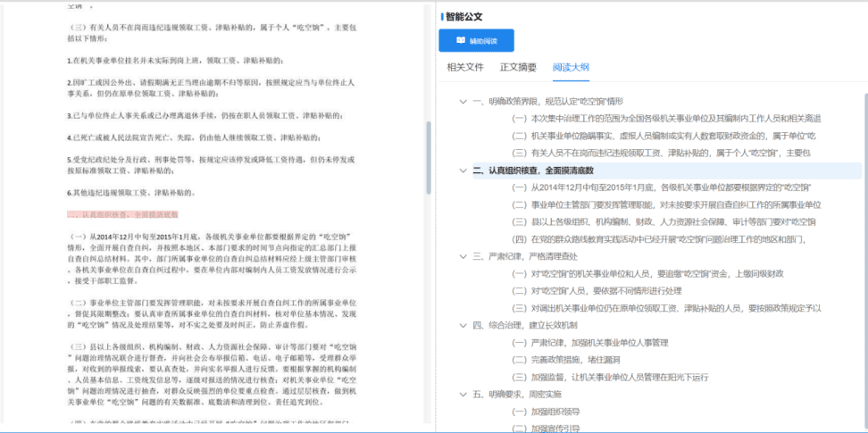Click document line 4.已死亡或被人民法院宣告死亡

click(194, 137)
